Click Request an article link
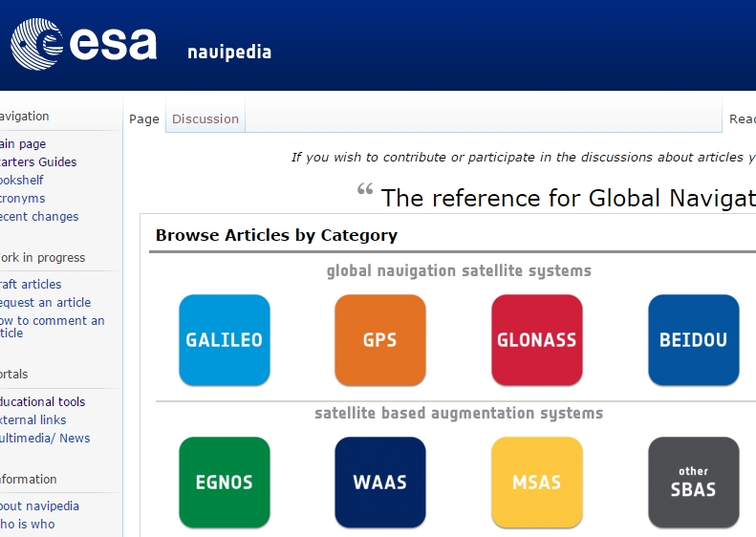Image resolution: width=756 pixels, height=537 pixels. (x=45, y=302)
